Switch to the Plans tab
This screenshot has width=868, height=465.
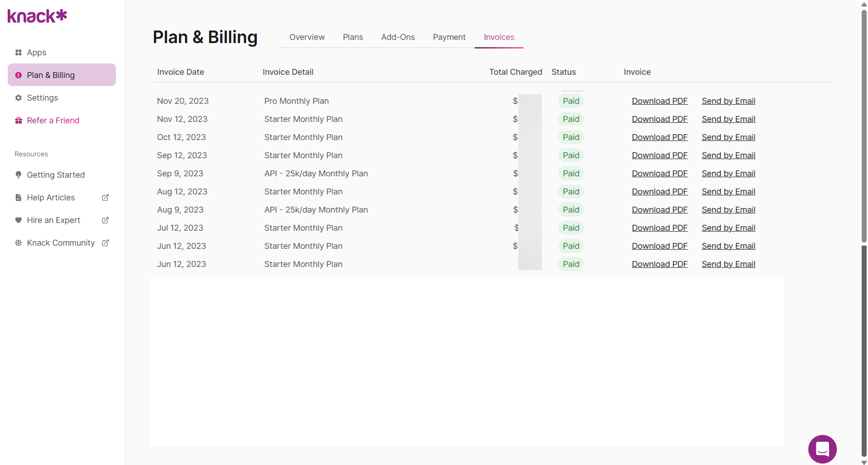pos(353,37)
